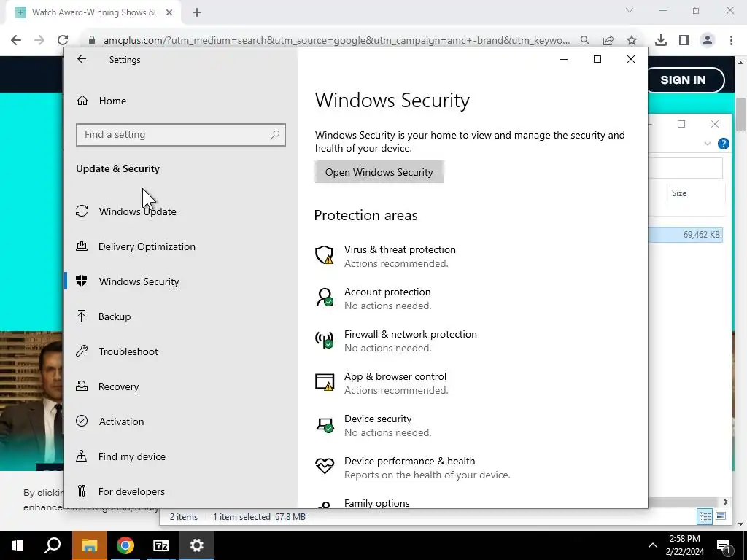Click the Windows Update sync icon

click(x=82, y=211)
